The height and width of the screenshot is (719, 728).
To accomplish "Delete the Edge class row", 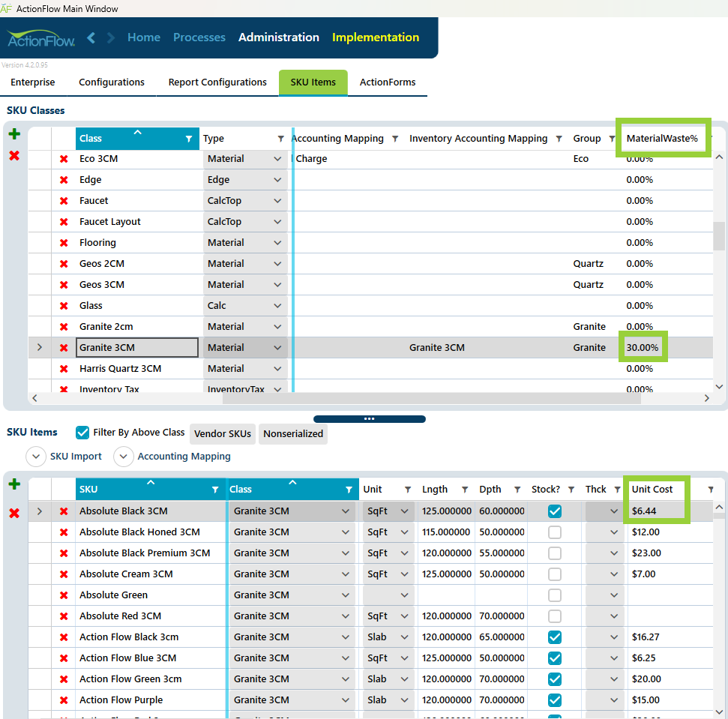I will 64,180.
